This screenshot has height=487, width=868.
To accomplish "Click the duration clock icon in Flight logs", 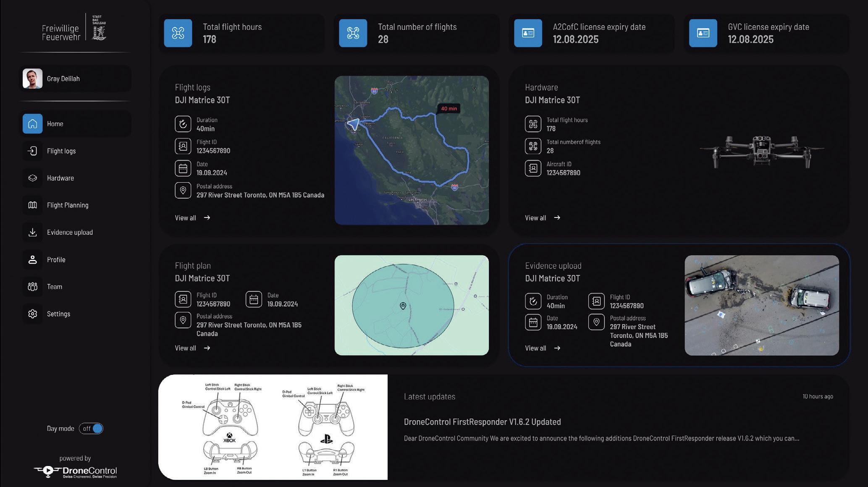I will coord(183,124).
